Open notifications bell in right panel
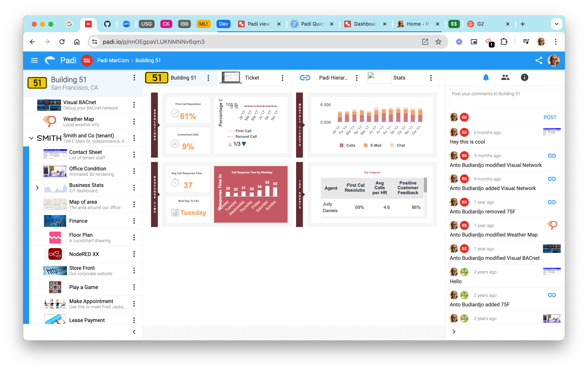Screen dimensions: 588x371 tap(486, 78)
